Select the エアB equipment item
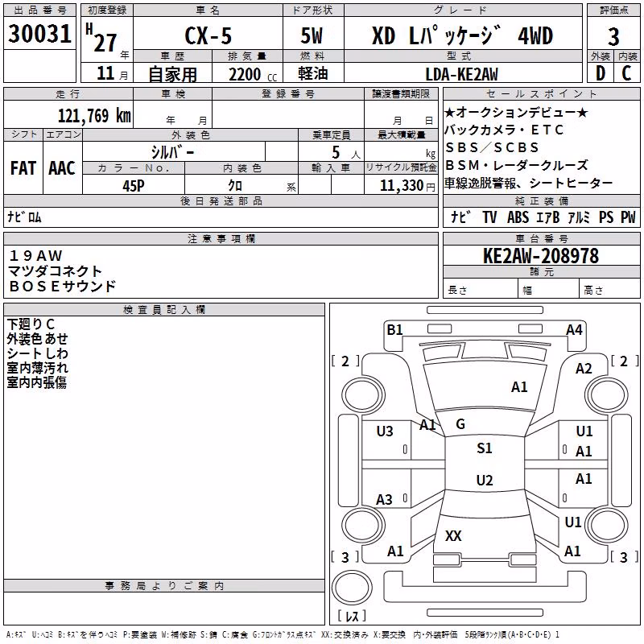 coord(548,217)
